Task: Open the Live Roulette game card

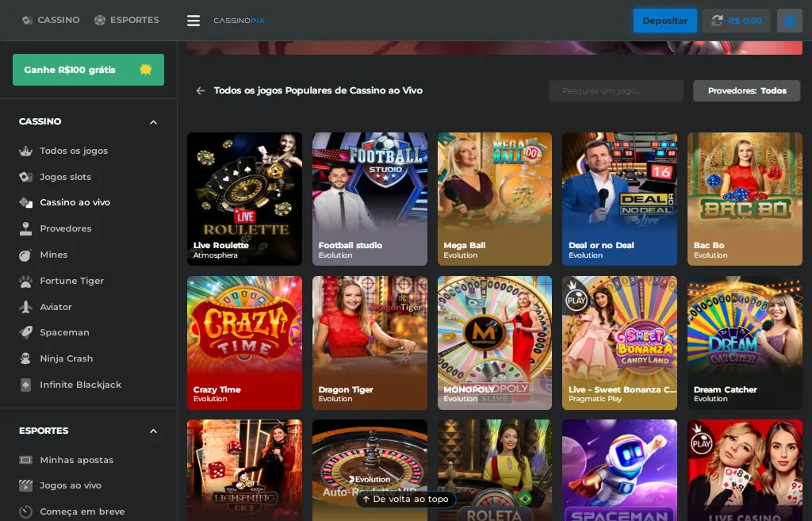Action: click(x=244, y=199)
